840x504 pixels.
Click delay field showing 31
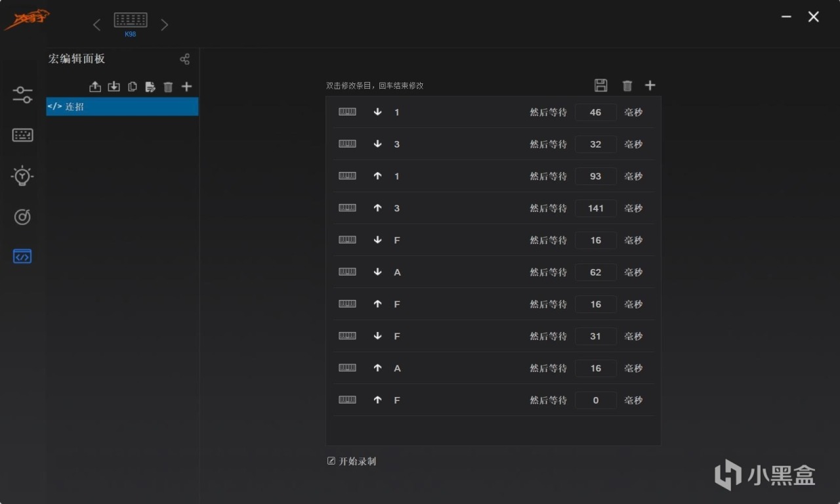tap(596, 336)
